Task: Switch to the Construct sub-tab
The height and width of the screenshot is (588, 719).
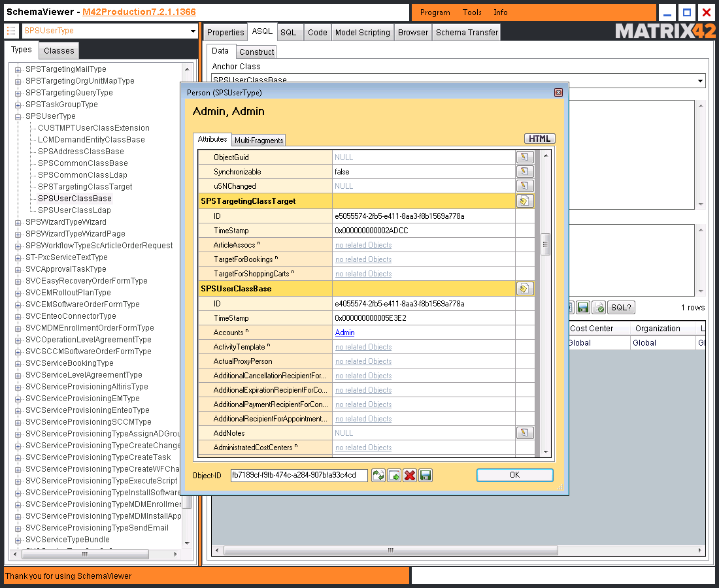Action: (x=256, y=52)
